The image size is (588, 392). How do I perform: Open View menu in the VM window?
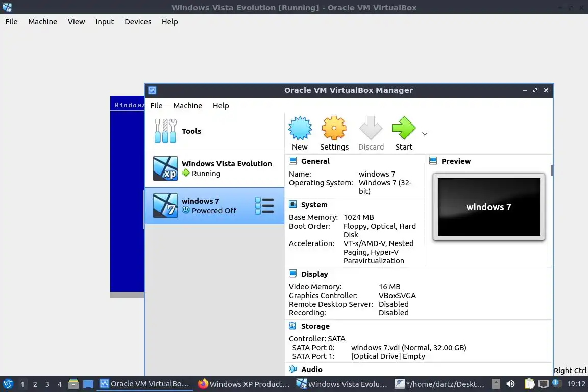[x=77, y=22]
